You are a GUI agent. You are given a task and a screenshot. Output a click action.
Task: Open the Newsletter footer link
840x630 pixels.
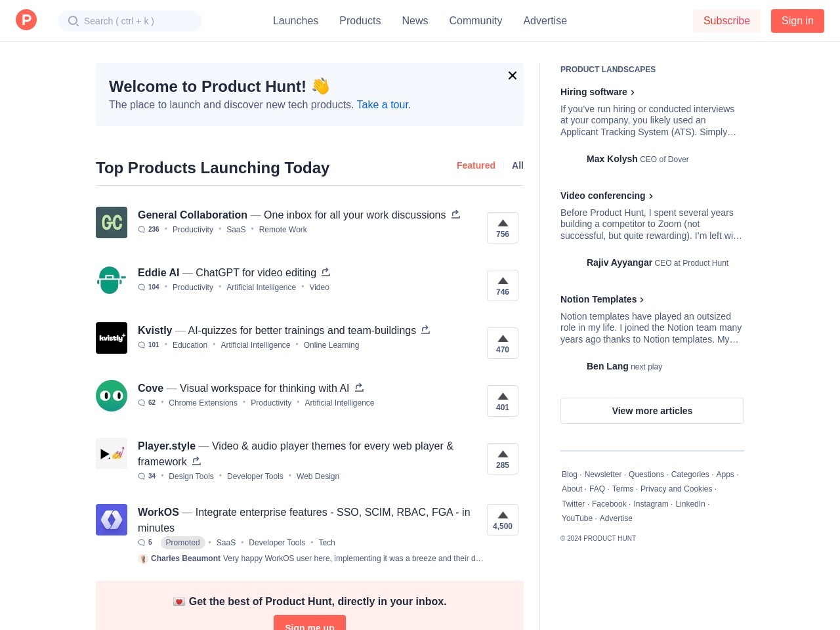[603, 474]
